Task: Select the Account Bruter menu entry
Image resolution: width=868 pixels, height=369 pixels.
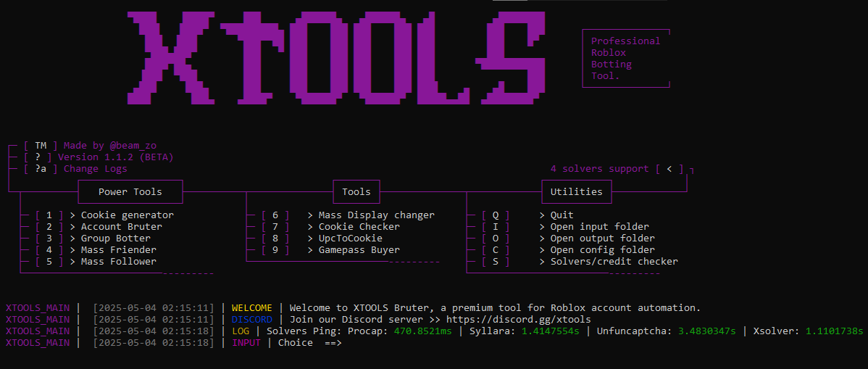Action: [x=122, y=227]
